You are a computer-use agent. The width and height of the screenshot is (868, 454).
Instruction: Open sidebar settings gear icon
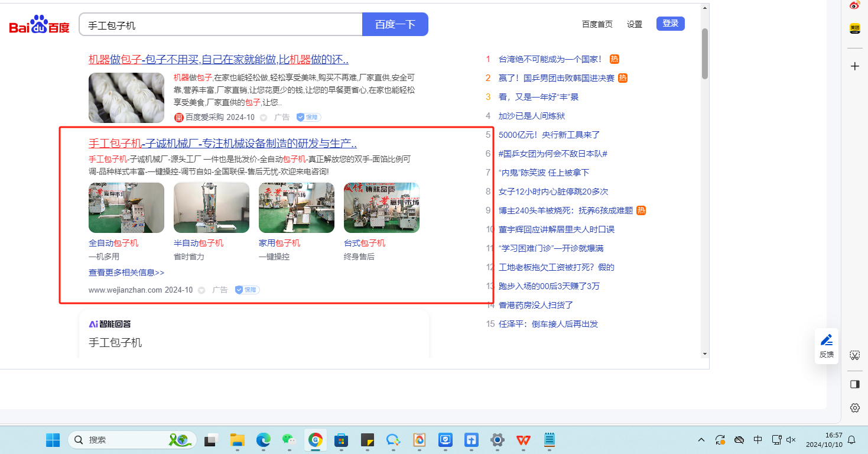click(854, 408)
